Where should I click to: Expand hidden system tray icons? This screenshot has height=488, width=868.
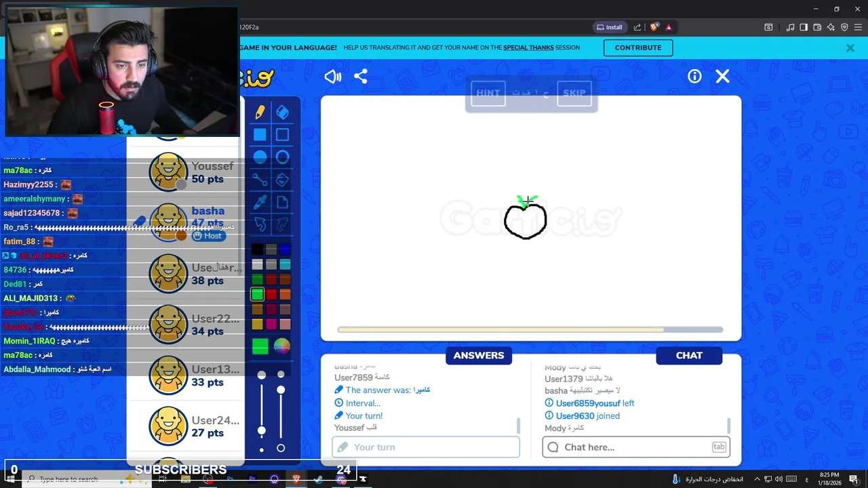pyautogui.click(x=757, y=479)
